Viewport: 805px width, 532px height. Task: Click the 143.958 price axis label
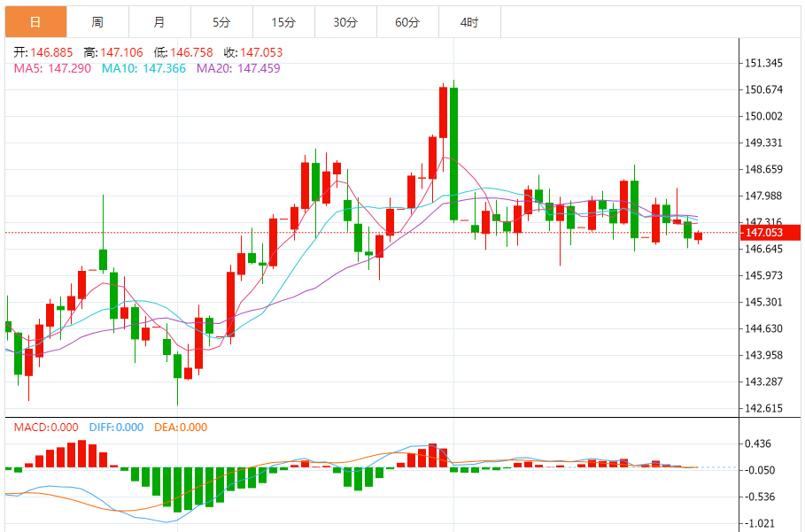coord(764,355)
